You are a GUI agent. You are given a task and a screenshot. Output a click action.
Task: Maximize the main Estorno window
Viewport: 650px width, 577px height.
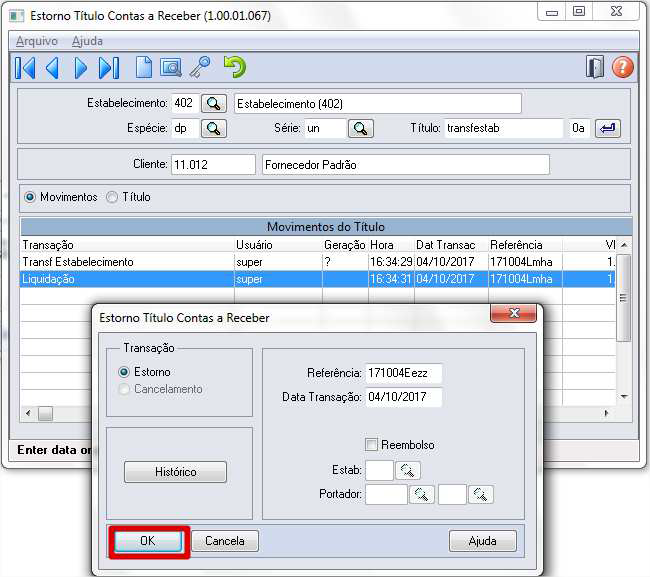click(579, 12)
